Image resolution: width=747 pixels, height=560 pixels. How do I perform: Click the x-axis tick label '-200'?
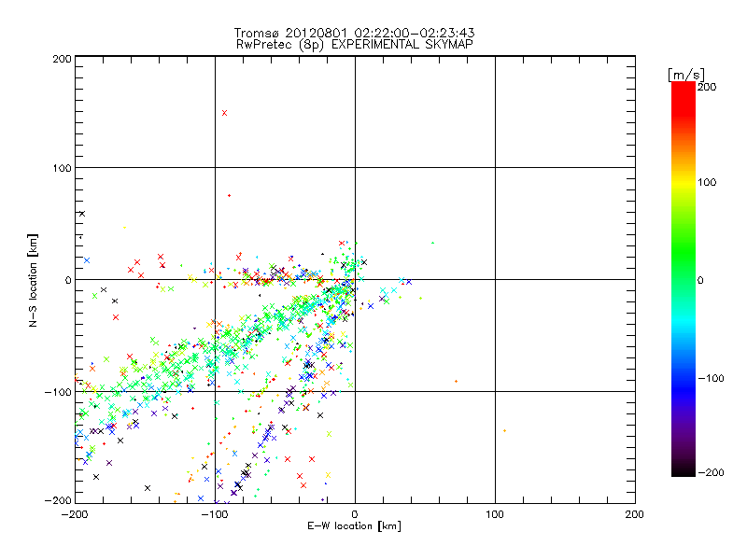(75, 514)
